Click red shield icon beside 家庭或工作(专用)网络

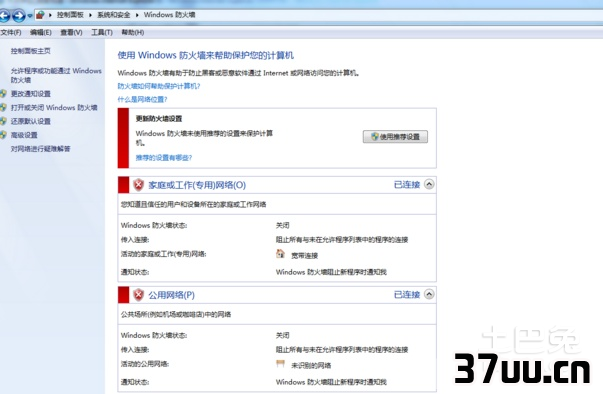tap(138, 185)
